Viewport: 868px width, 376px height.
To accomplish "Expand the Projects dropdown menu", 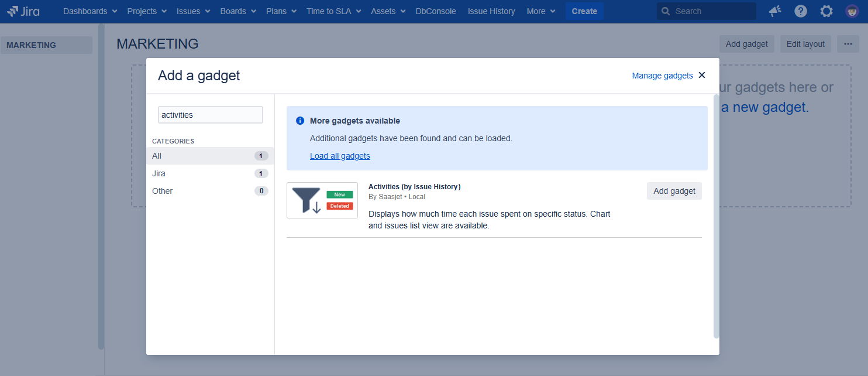I will (147, 11).
